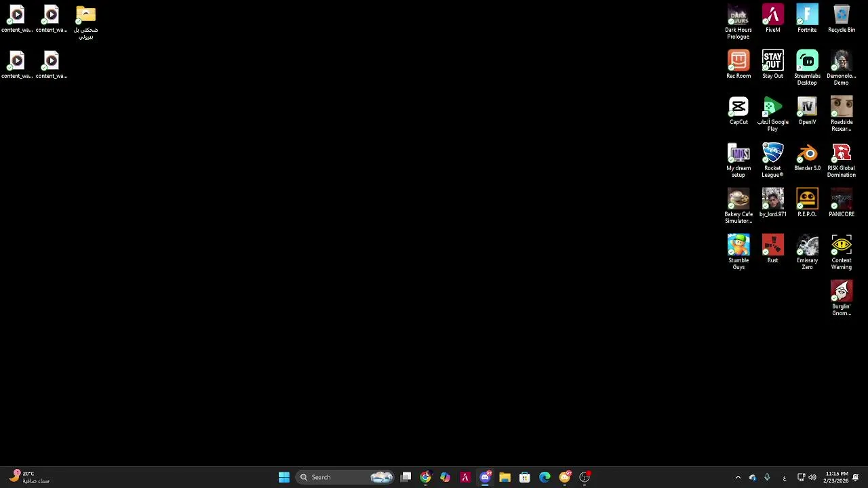Open the Content Warning game shortcut
Screen dimensions: 868x488
click(842, 252)
